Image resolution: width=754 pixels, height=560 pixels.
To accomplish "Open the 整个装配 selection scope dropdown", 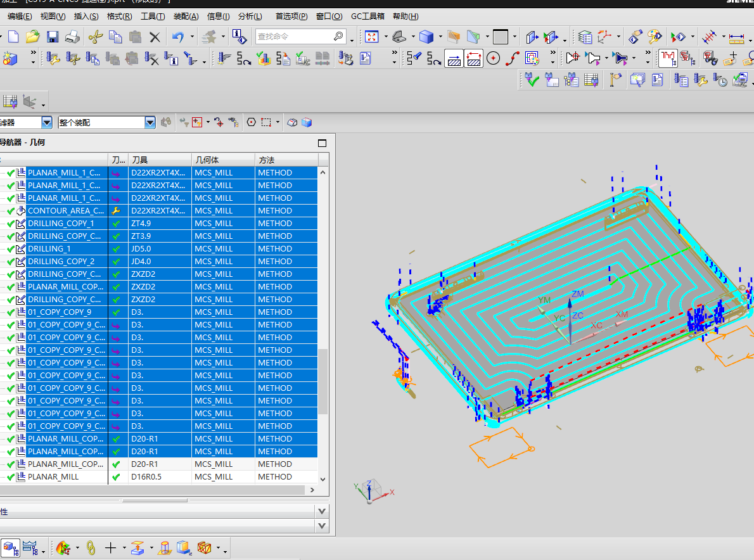I will pyautogui.click(x=150, y=122).
